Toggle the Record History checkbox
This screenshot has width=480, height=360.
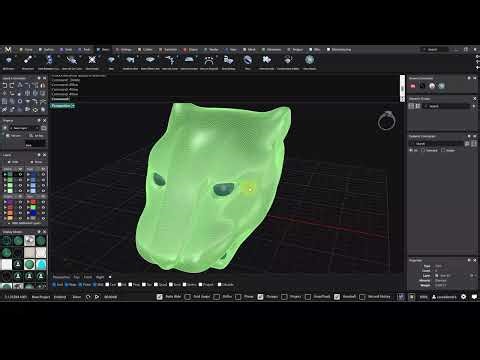tap(362, 297)
